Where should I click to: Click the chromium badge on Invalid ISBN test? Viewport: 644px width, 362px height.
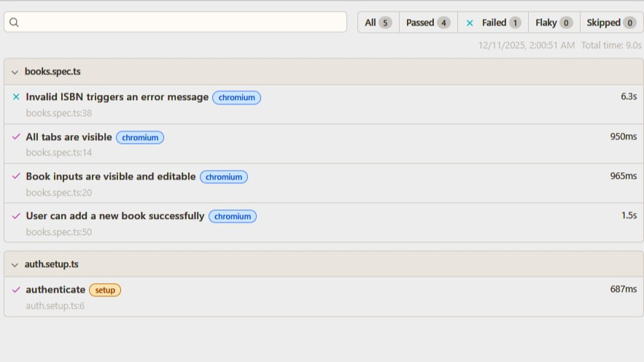pos(236,98)
